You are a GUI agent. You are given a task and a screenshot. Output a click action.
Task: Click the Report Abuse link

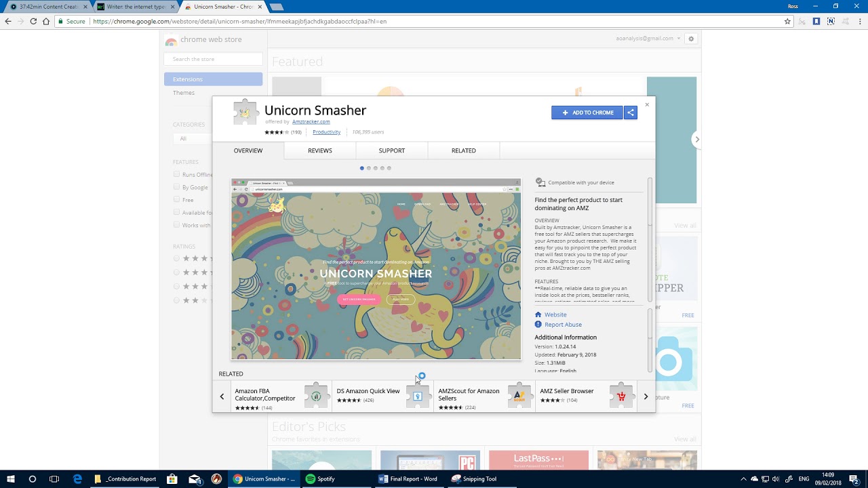(563, 325)
